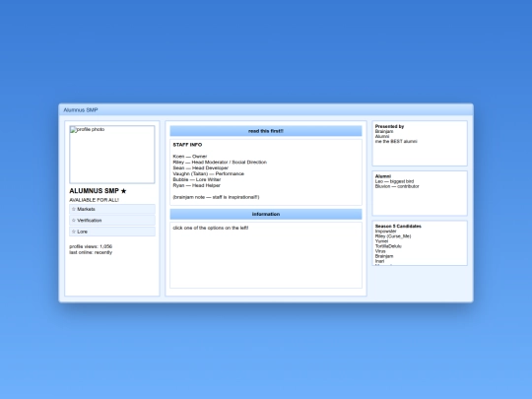Click the 'Season 5 Candidates' heading
Screen dimensions: 532x399
click(398, 226)
